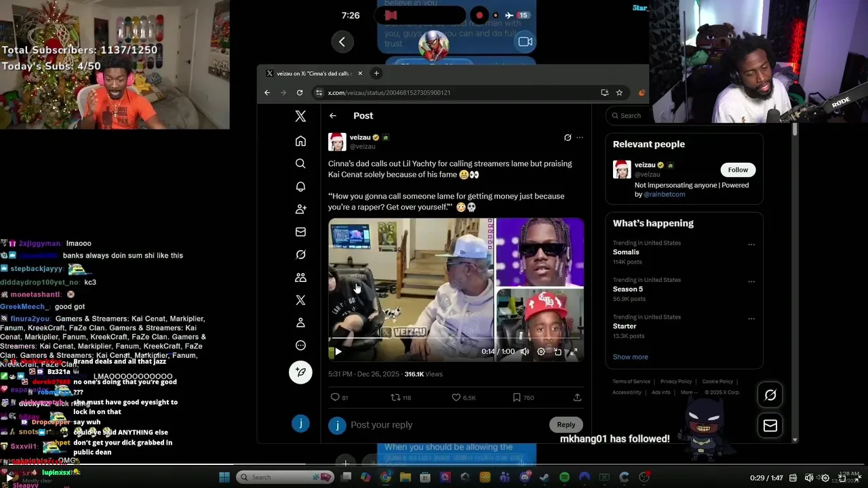868x488 pixels.
Task: Open Spotify from the taskbar
Action: pyautogui.click(x=565, y=477)
